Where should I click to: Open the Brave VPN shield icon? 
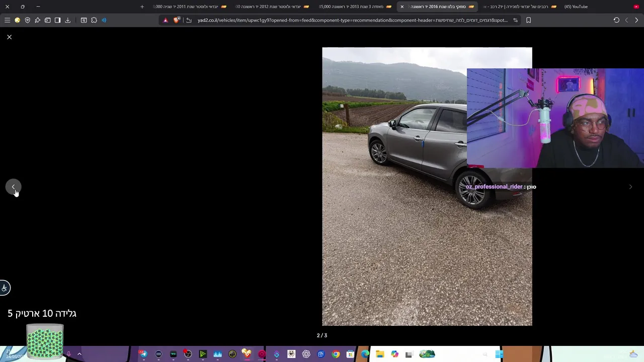click(x=27, y=20)
